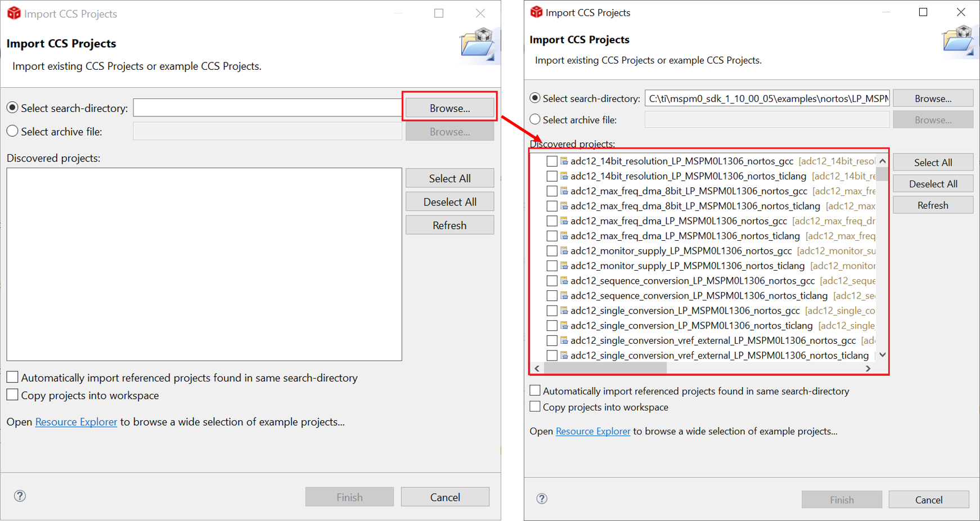Close the right Import CCS Projects window
Viewport: 980px width, 521px height.
coord(961,12)
